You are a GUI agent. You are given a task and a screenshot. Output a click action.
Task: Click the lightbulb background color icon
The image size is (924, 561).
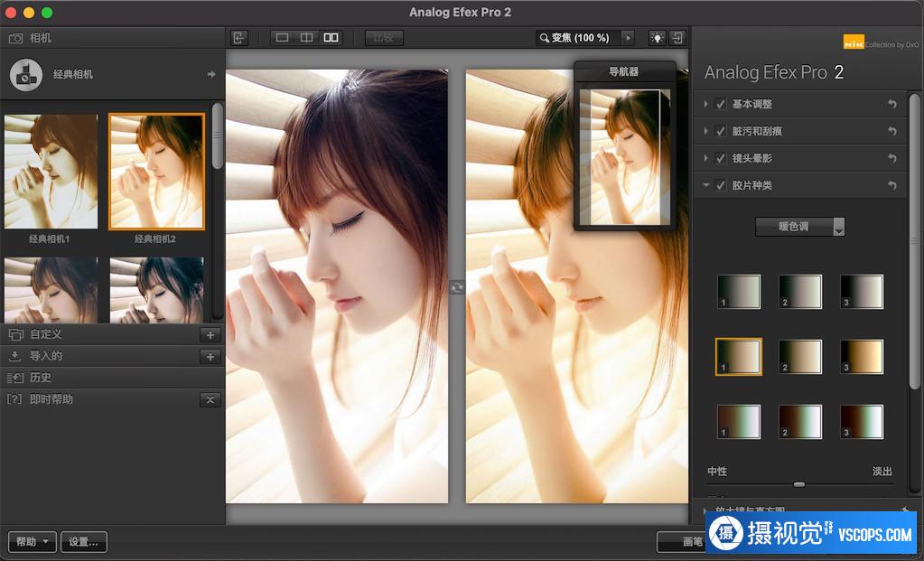657,38
